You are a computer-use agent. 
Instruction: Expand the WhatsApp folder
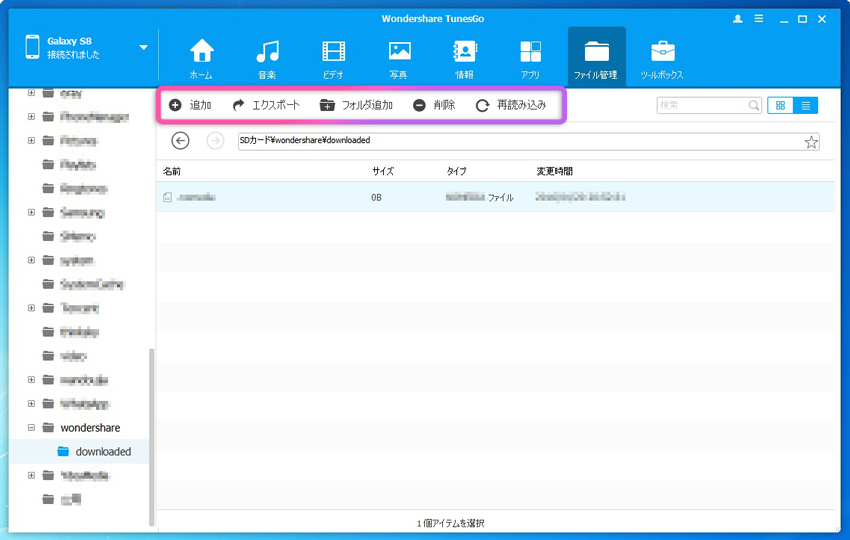(x=31, y=403)
